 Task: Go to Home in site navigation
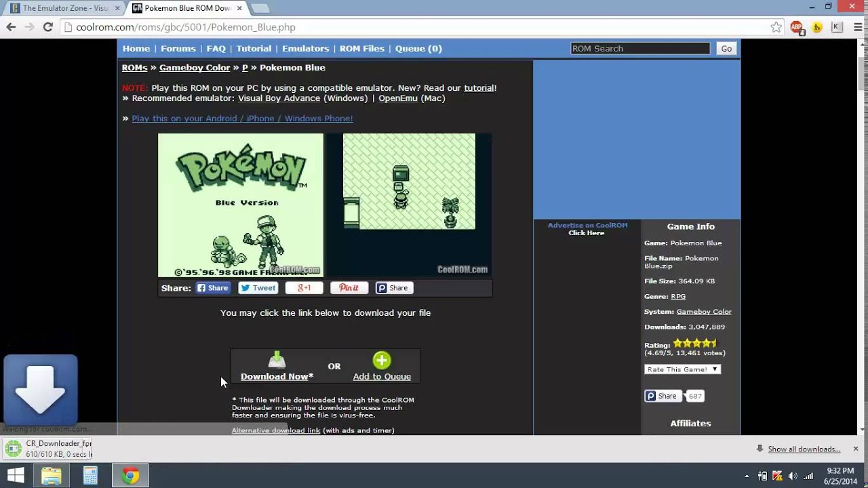coord(136,49)
